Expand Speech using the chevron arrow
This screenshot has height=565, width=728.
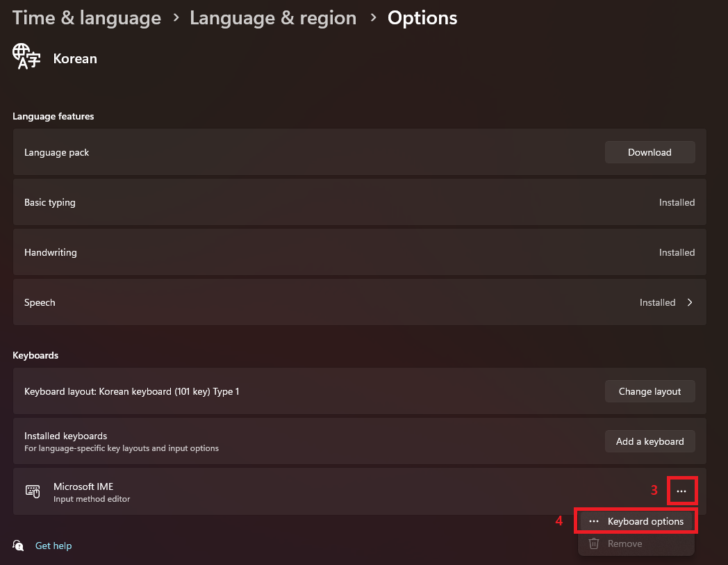coord(690,302)
